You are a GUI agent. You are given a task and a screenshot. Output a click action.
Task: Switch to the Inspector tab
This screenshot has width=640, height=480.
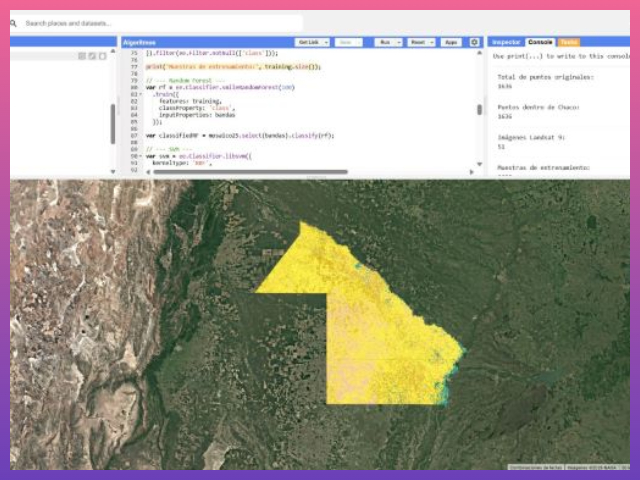[507, 42]
